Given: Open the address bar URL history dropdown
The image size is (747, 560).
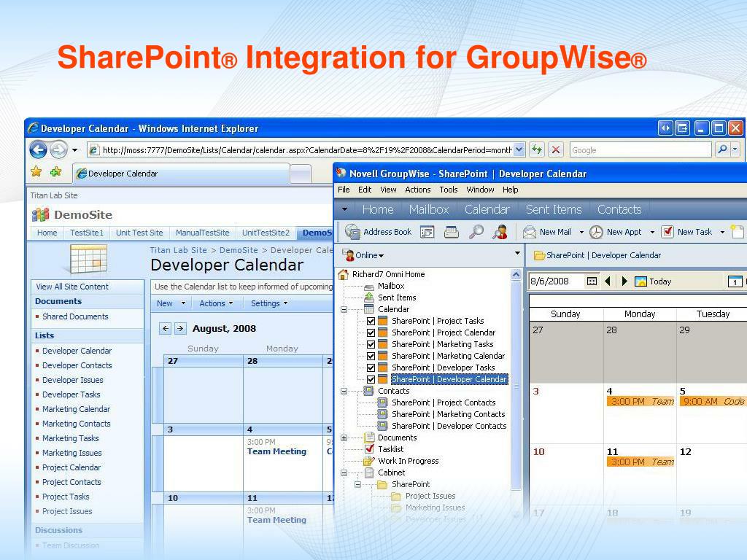Looking at the screenshot, I should click(519, 150).
